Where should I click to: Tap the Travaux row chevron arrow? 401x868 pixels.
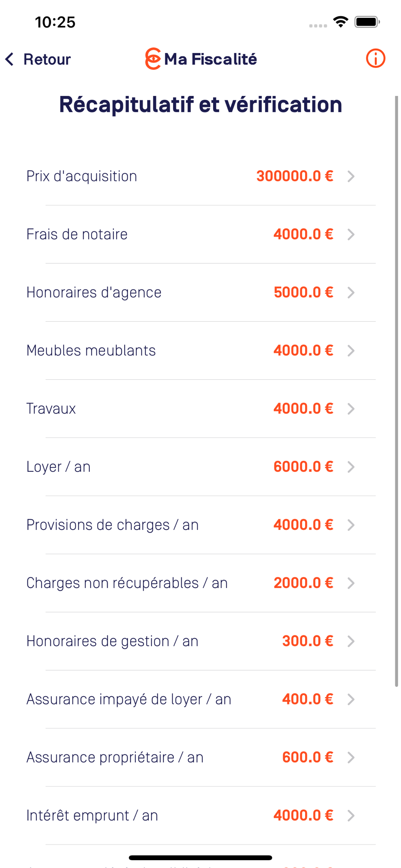pos(351,409)
